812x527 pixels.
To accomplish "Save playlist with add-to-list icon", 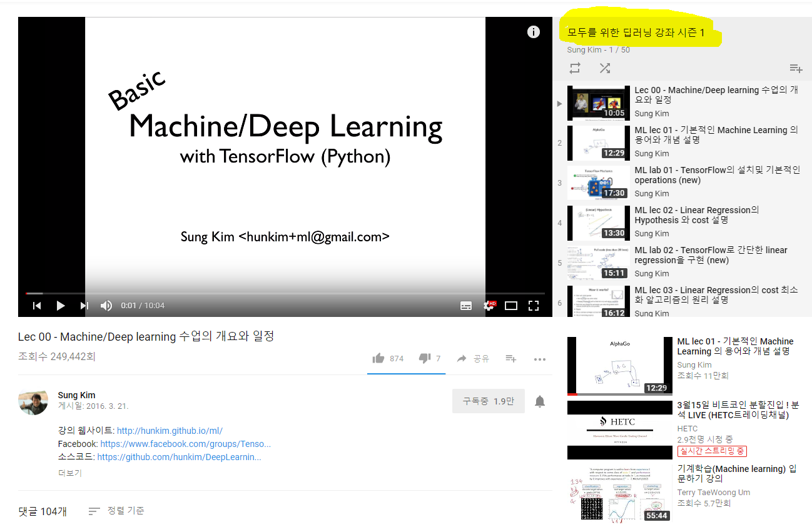I will tap(796, 68).
